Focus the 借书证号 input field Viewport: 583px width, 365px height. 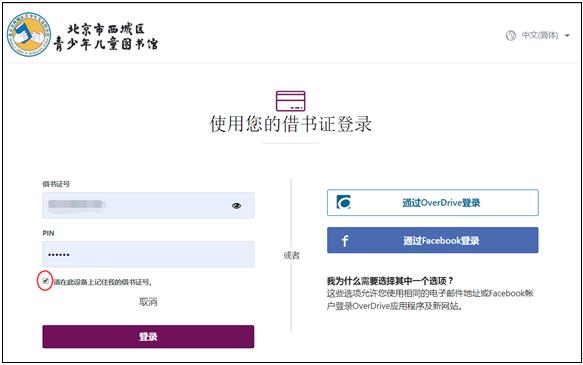[148, 205]
